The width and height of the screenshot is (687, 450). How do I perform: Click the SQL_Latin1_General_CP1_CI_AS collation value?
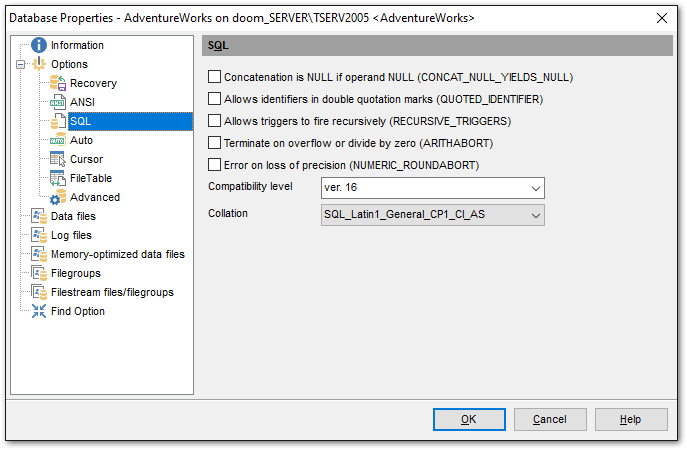pos(404,214)
